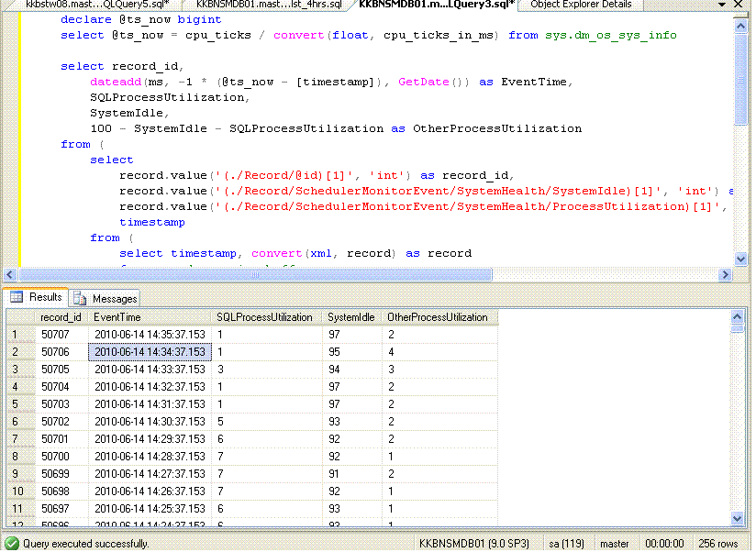Click the sa (119) status bar section
The height and width of the screenshot is (552, 756).
click(x=566, y=543)
